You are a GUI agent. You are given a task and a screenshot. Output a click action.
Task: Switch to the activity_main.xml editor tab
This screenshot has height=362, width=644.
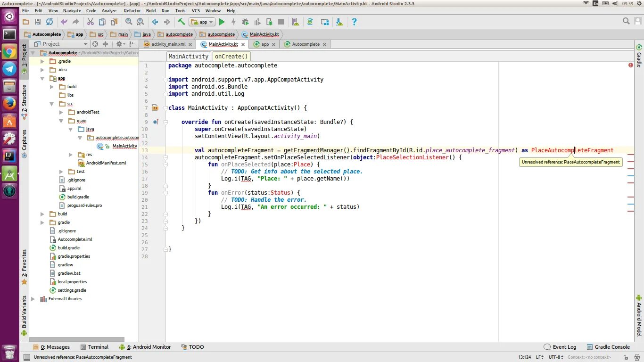click(168, 44)
